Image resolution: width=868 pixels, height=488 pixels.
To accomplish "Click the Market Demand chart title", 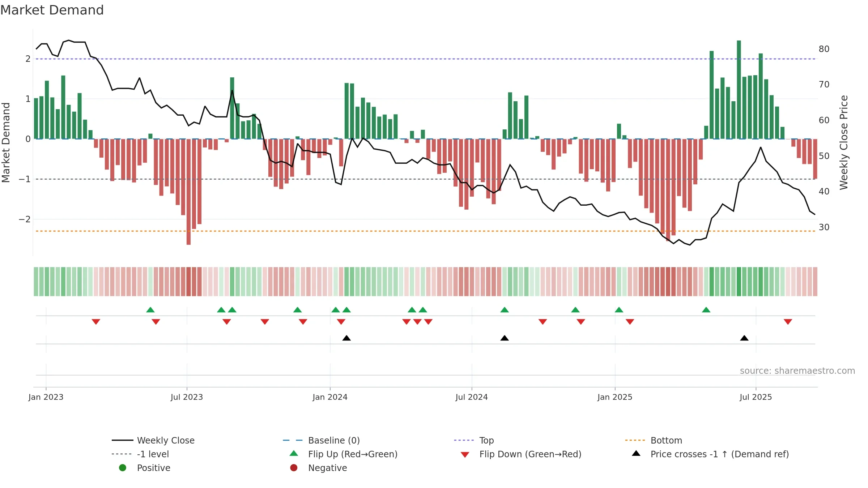I will 52,10.
